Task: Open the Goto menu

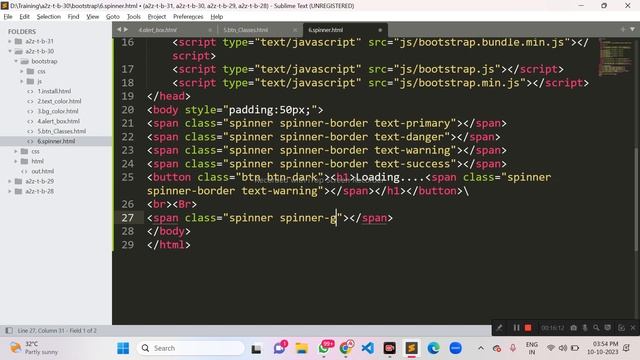Action: 113,17
